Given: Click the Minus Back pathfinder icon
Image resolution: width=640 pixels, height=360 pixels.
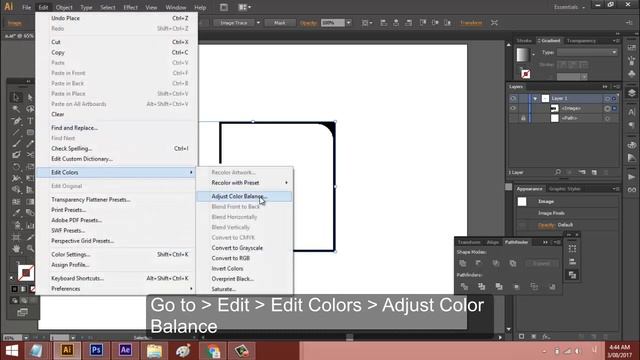Looking at the screenshot, I should (552, 287).
